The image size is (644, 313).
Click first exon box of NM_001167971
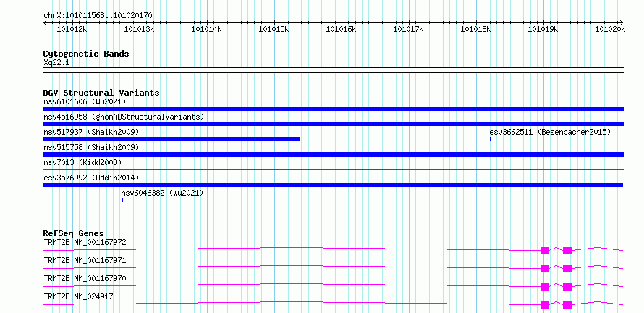pyautogui.click(x=545, y=269)
